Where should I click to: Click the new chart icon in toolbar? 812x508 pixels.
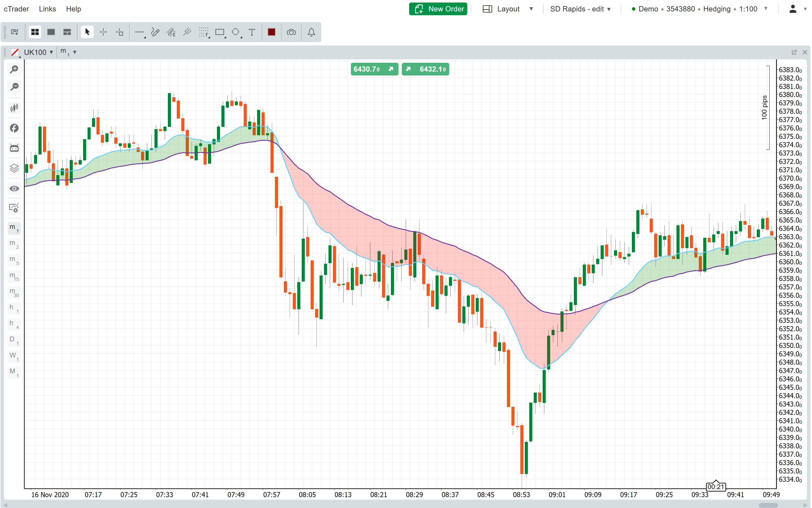click(x=14, y=32)
